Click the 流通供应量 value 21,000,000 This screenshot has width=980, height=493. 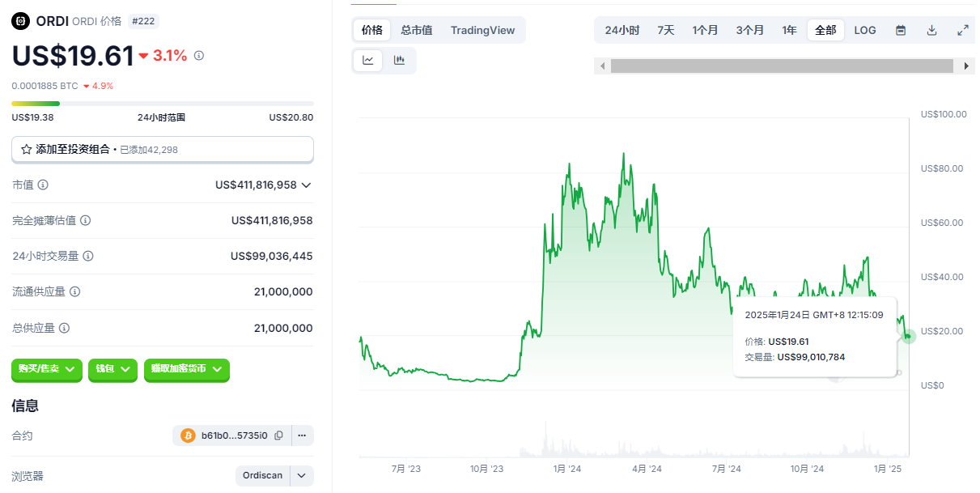[x=283, y=291]
